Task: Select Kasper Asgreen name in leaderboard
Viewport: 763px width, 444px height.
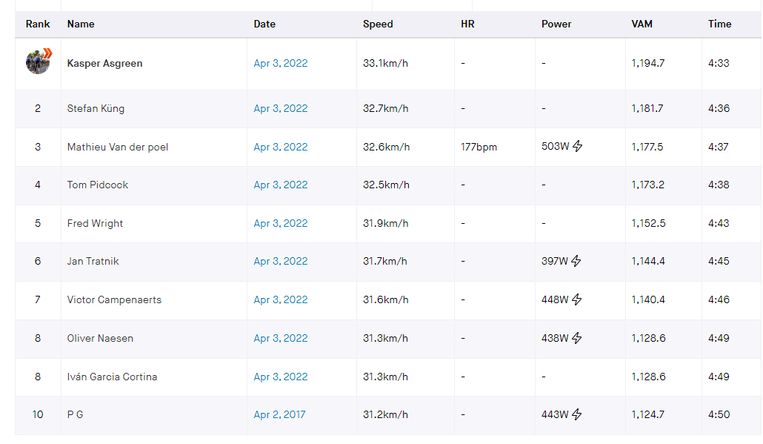Action: click(x=105, y=63)
